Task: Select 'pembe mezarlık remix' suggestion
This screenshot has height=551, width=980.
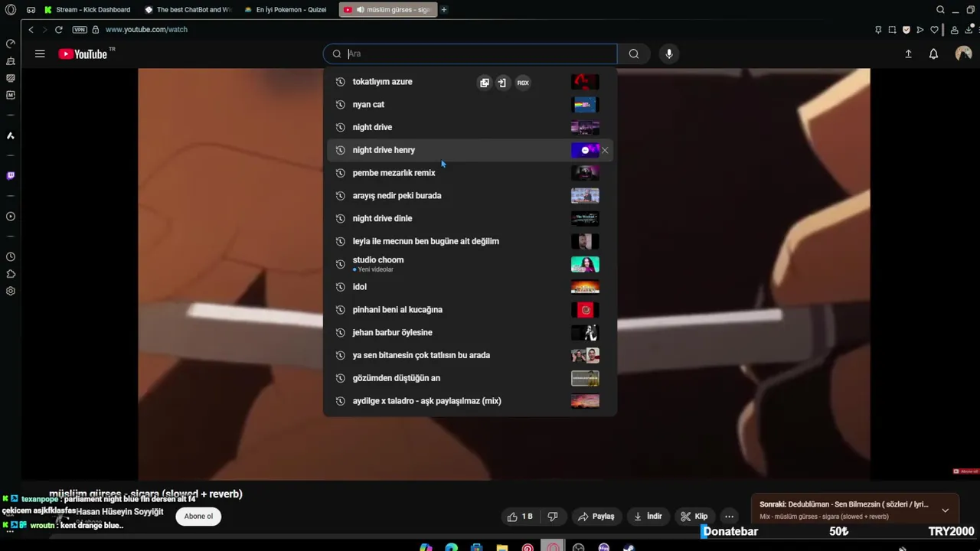Action: 469,173
